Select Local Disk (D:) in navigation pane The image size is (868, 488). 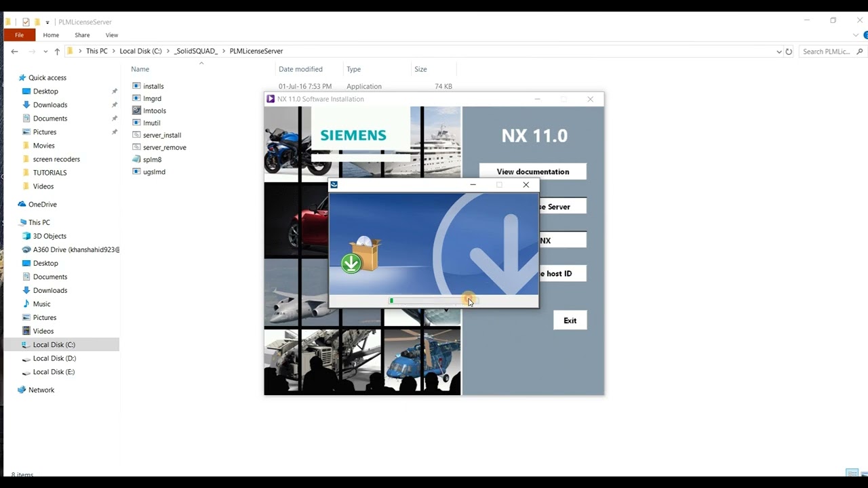54,358
